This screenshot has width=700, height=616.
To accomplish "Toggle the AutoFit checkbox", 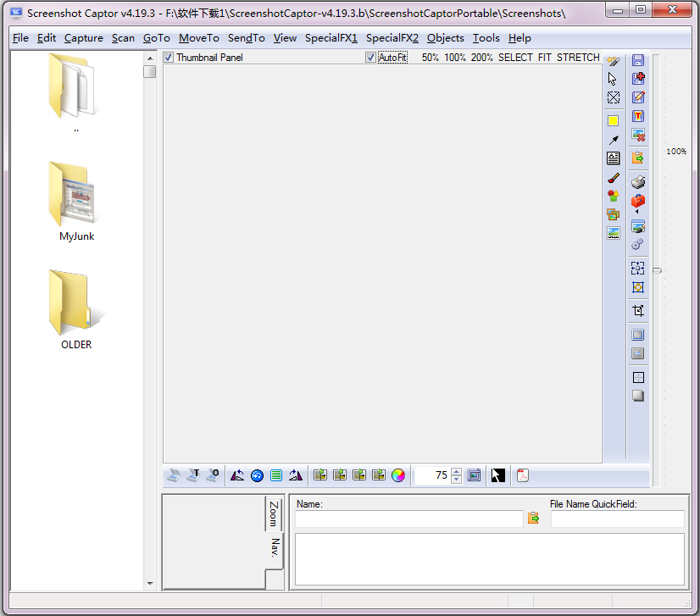I will coord(370,58).
